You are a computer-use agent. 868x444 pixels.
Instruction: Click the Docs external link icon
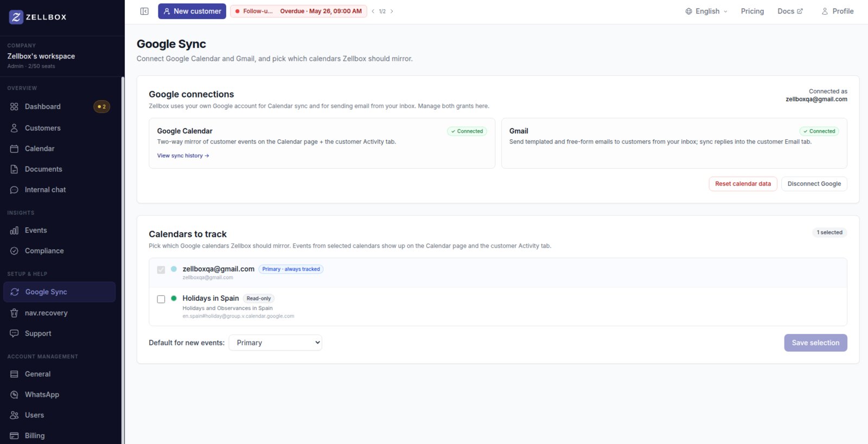800,11
